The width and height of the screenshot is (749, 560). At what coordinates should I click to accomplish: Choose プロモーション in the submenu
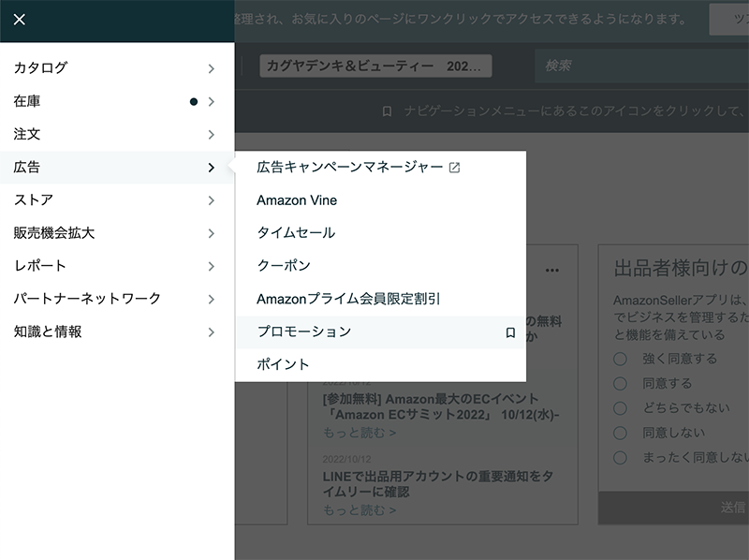pos(381,332)
